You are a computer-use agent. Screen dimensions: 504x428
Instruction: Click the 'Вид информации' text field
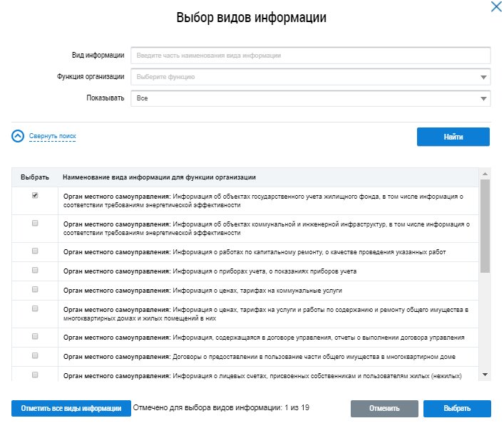click(311, 55)
